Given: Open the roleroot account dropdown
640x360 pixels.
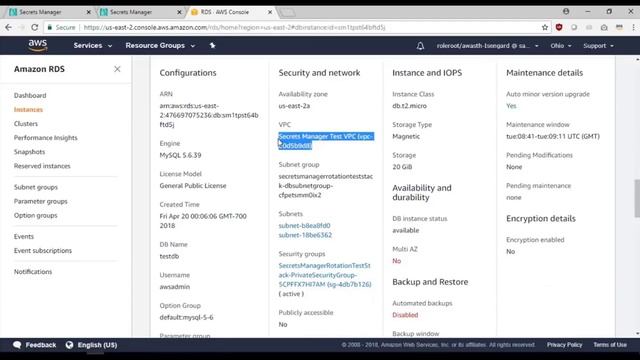Looking at the screenshot, I should [487, 46].
